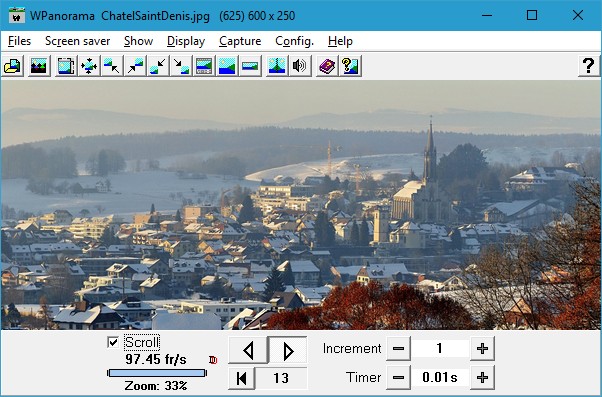The width and height of the screenshot is (602, 397).
Task: Minimize the WPanorama window
Action: [487, 15]
